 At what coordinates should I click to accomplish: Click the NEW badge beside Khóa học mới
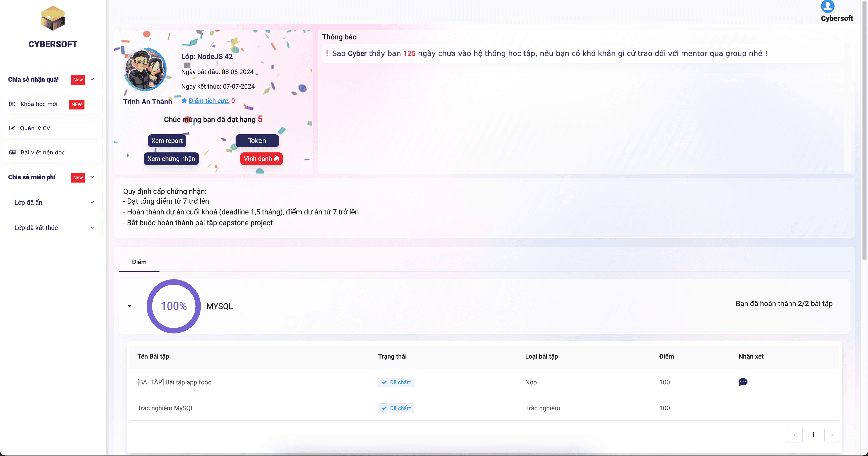point(77,104)
